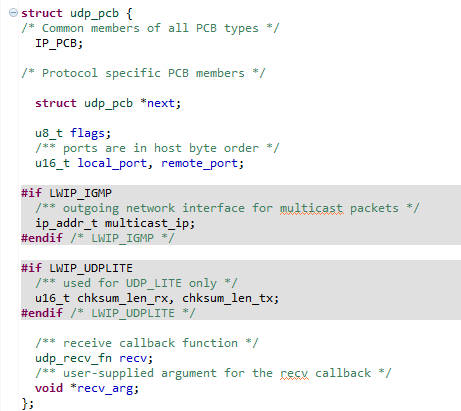Click the multicast_ip member
The width and height of the screenshot is (461, 411).
147,223
